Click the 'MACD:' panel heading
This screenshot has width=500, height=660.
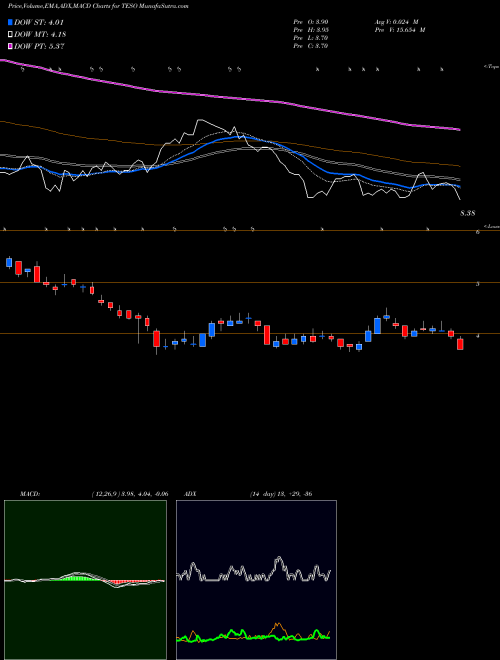[30, 494]
